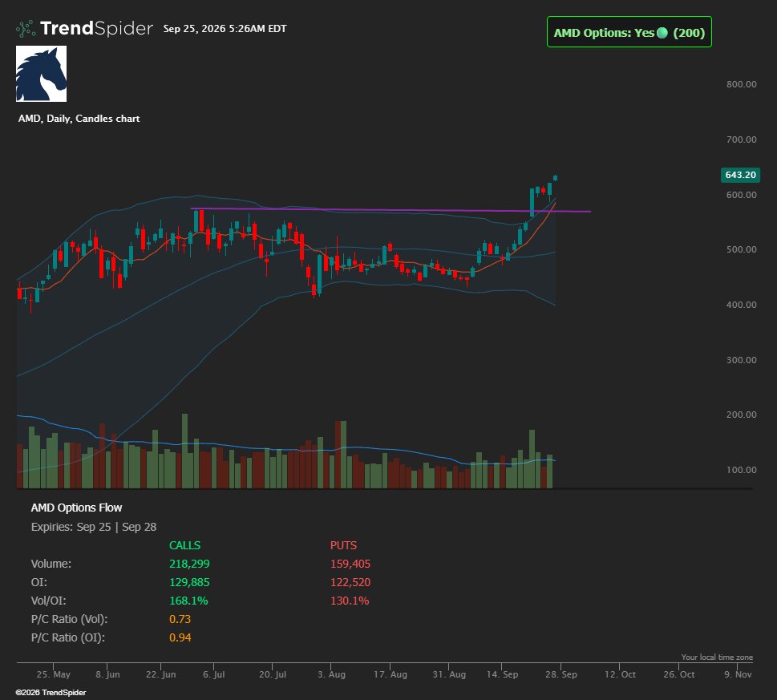Click the 200.00 price axis label
Viewport: 777px width, 700px height.
(x=742, y=415)
